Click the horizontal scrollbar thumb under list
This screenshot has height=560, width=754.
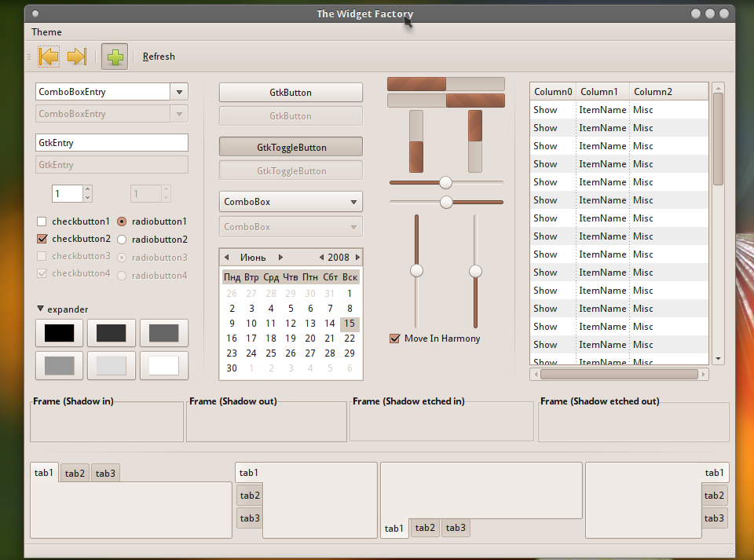pos(619,374)
